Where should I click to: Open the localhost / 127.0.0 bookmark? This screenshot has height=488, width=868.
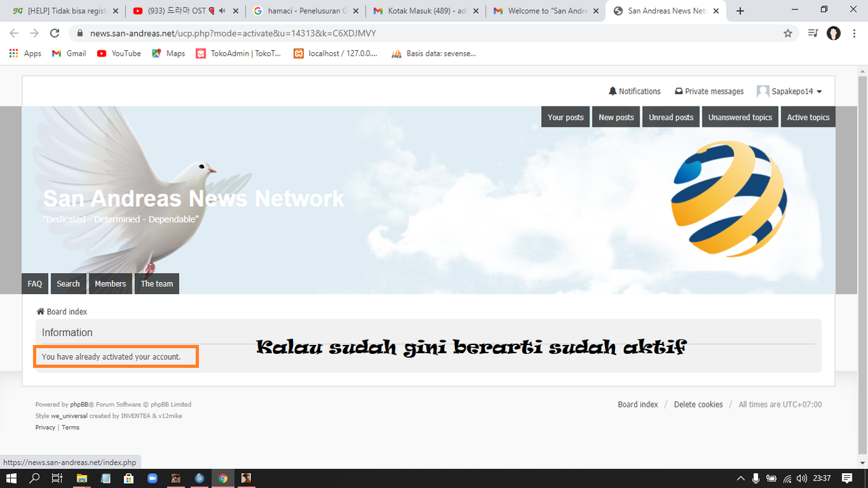click(x=336, y=53)
